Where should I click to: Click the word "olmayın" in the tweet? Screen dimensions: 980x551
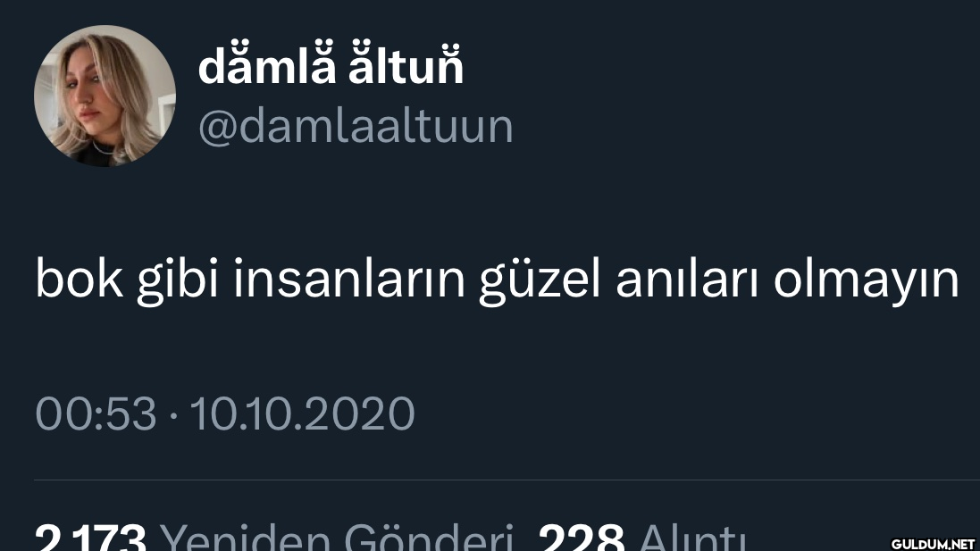pos(867,281)
